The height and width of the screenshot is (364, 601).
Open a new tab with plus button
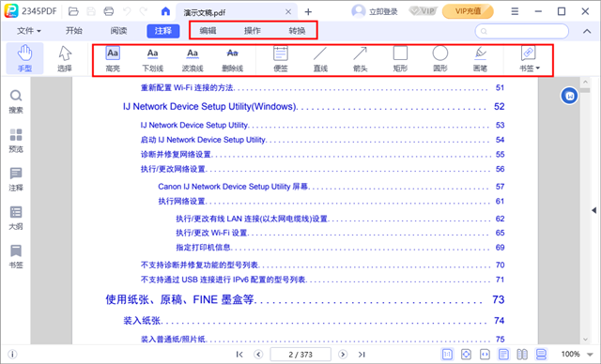[x=308, y=12]
